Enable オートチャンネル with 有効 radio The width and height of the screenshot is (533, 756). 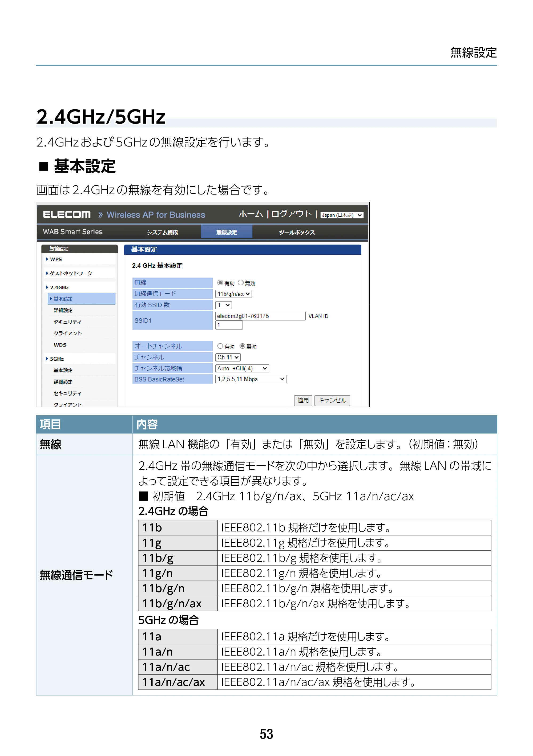(x=220, y=346)
